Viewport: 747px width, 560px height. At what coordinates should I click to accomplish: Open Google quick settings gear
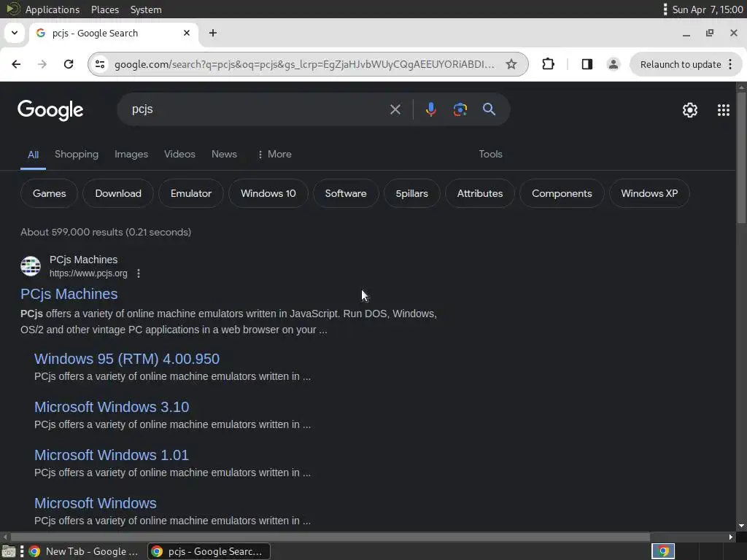coord(690,110)
